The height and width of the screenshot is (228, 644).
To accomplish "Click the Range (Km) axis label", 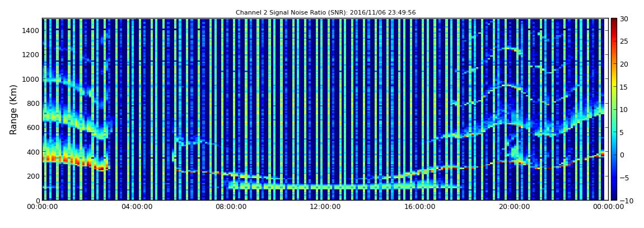I will [x=13, y=110].
